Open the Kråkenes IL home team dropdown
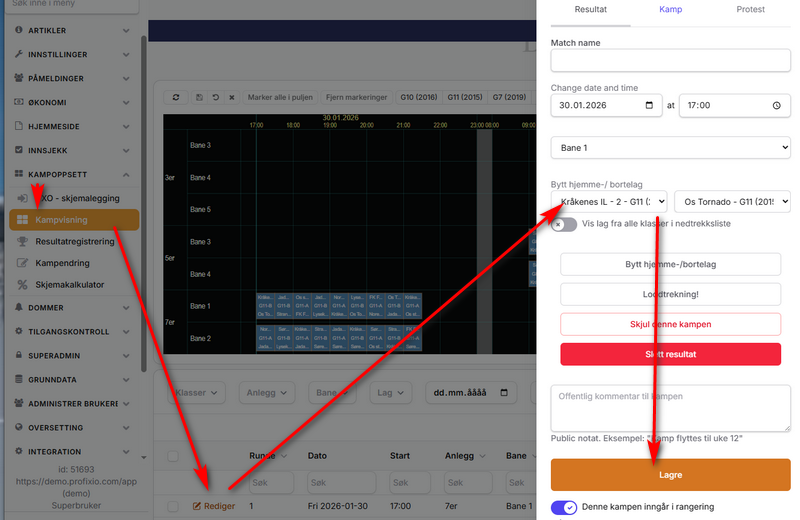 click(609, 202)
